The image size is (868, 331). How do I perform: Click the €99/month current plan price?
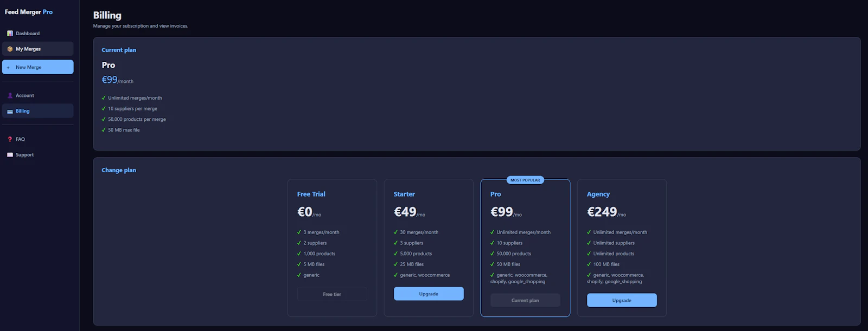(x=118, y=80)
